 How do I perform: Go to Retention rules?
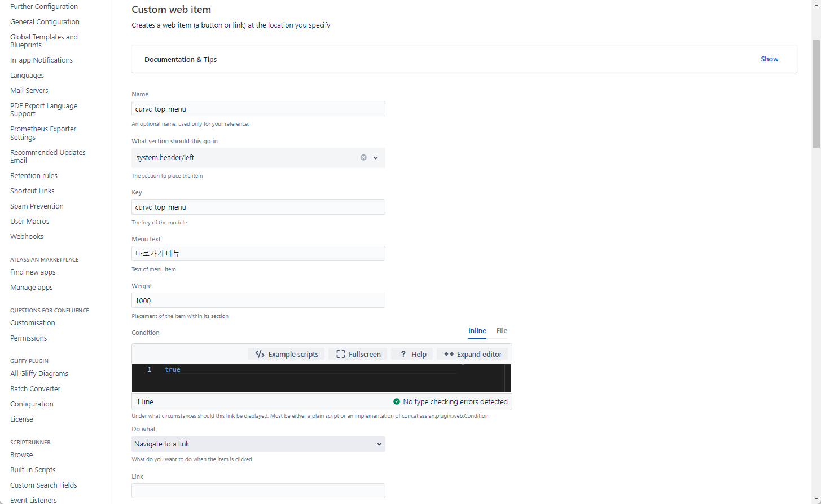pyautogui.click(x=34, y=176)
